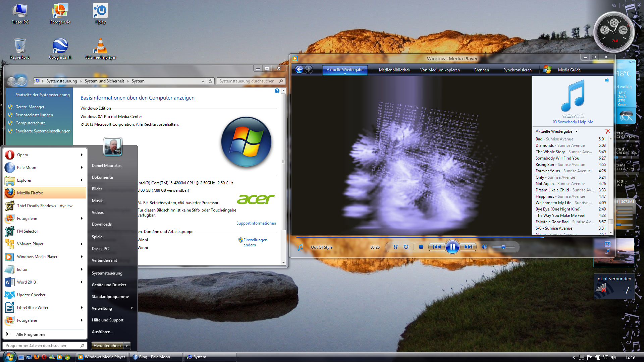Open the Brennen tab
The image size is (644, 362).
coord(481,70)
